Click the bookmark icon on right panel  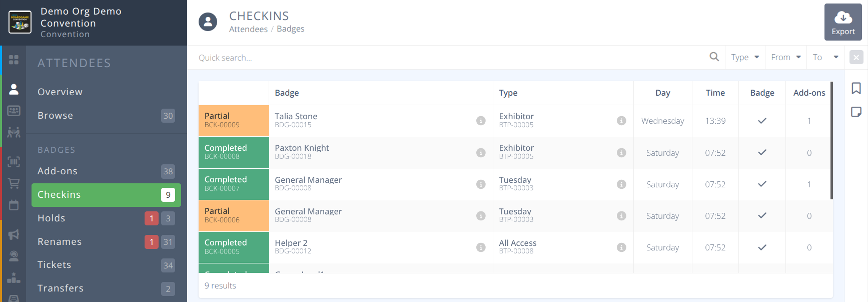click(856, 89)
